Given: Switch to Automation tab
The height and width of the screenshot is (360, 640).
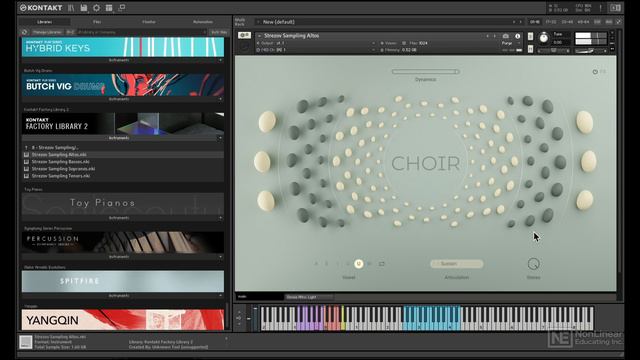Looking at the screenshot, I should point(203,22).
